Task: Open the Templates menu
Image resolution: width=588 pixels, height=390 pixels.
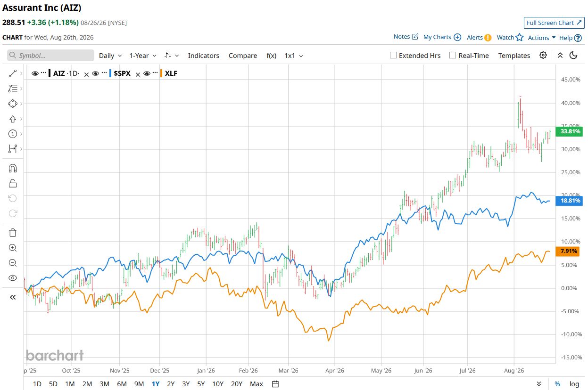Action: tap(514, 56)
